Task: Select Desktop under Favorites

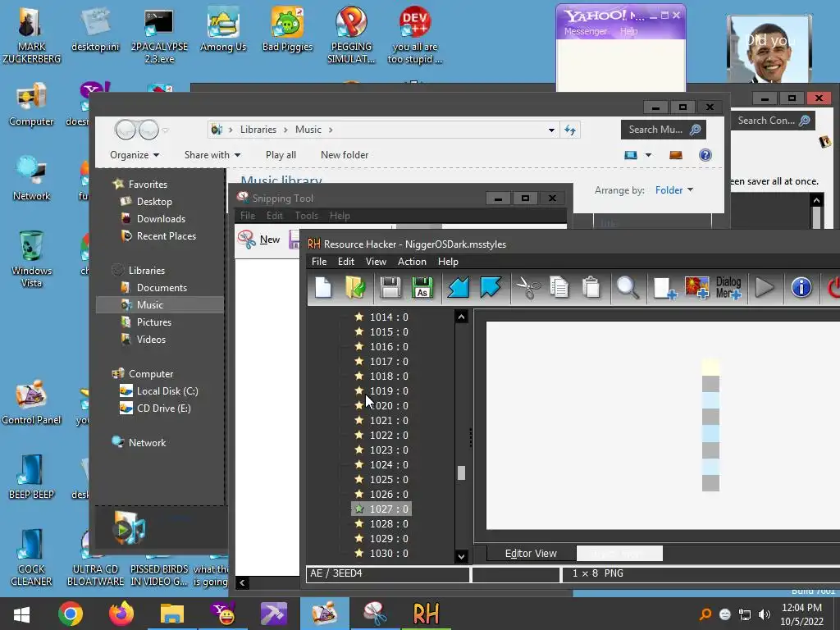Action: 154,202
